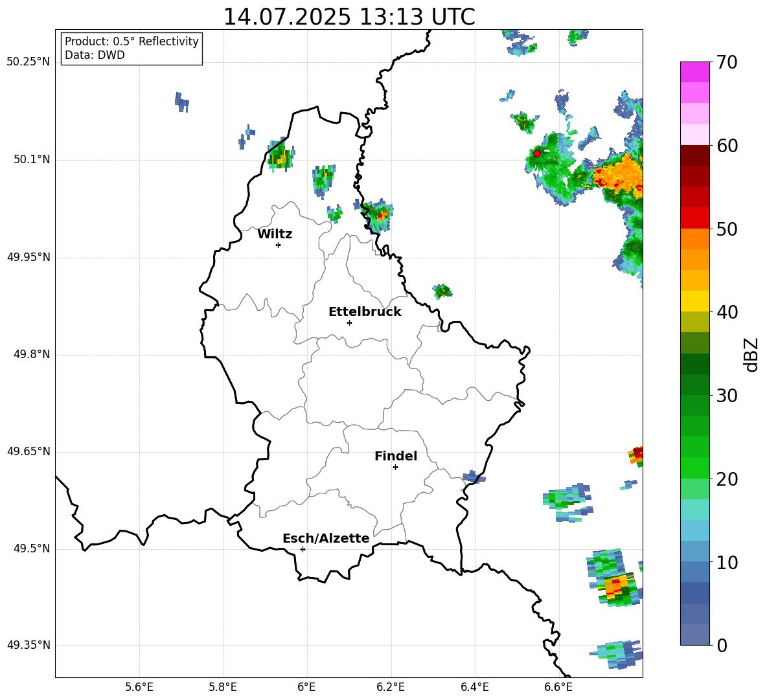
Task: Click the Findel station label
Action: (396, 456)
